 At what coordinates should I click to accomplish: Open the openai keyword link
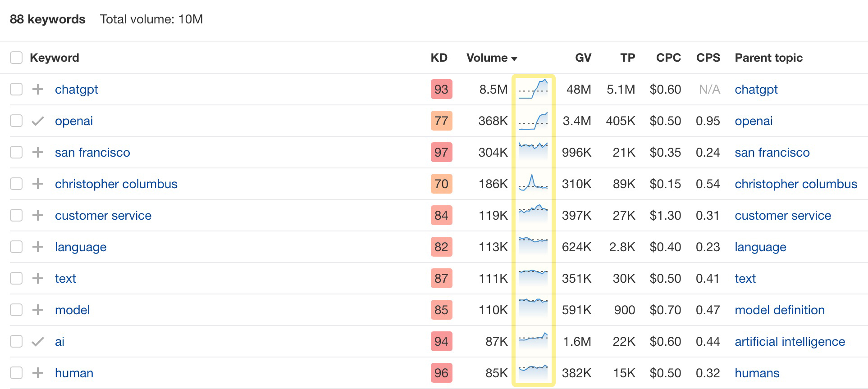tap(74, 121)
